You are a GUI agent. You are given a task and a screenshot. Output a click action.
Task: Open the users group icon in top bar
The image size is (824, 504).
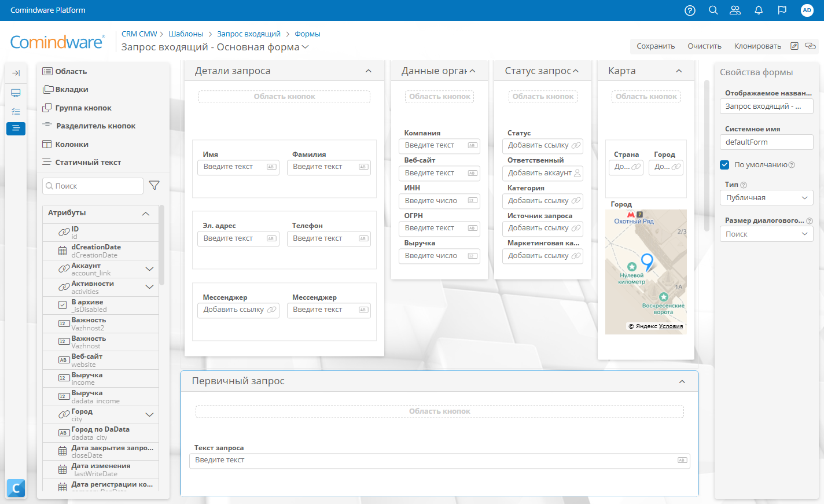click(x=735, y=10)
